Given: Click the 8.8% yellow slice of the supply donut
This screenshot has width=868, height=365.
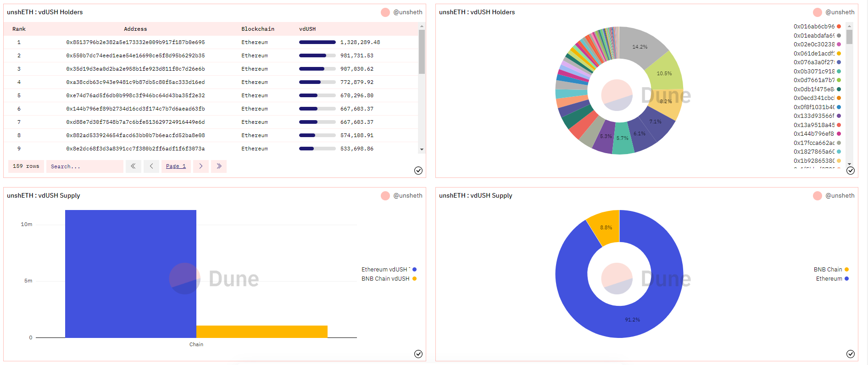Looking at the screenshot, I should tap(606, 227).
